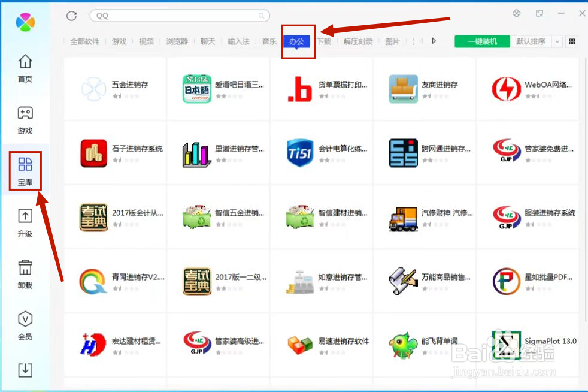This screenshot has height=392, width=588.
Task: Click the mini-window icon in title bar
Action: click(x=539, y=13)
